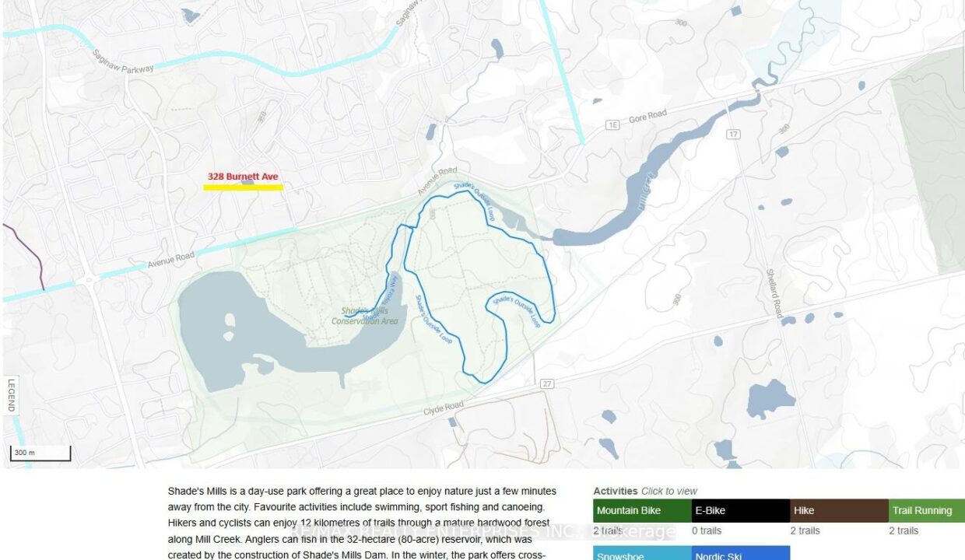Expand the LEGEND panel on the map
965x560 pixels.
(11, 394)
